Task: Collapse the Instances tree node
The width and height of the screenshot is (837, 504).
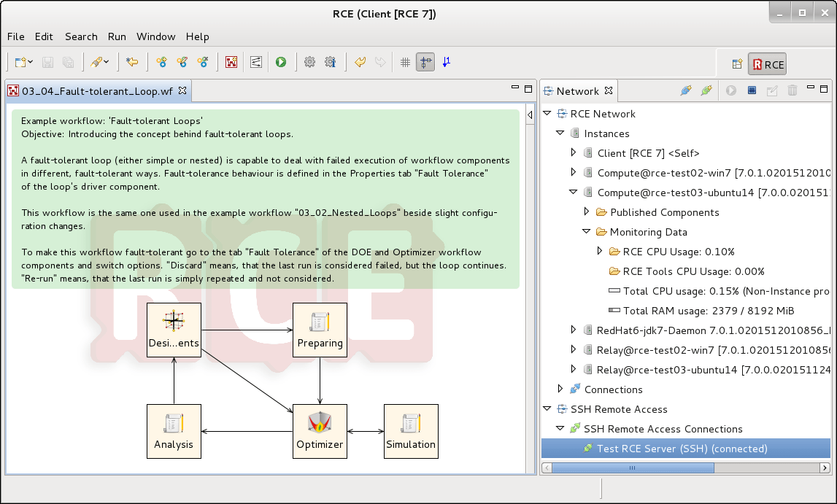Action: [560, 133]
